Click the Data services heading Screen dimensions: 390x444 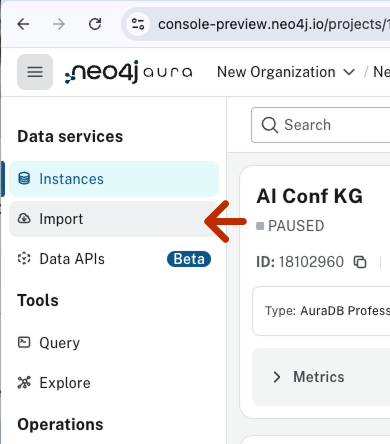click(x=70, y=137)
